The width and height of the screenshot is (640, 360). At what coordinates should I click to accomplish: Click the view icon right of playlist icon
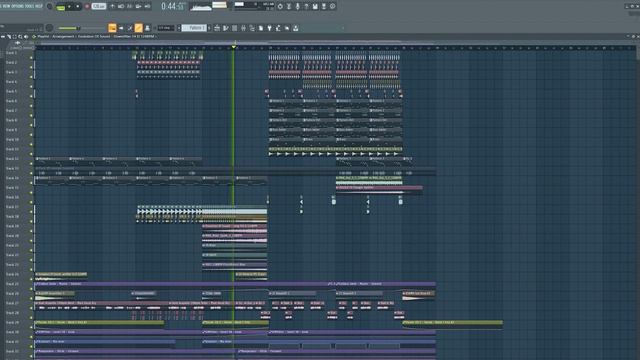tap(121, 28)
